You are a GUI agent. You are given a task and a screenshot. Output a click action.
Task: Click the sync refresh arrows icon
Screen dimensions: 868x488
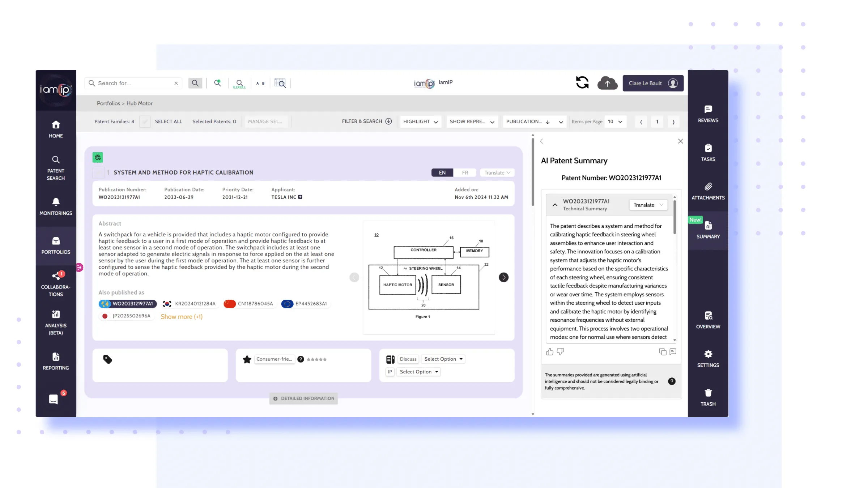point(582,83)
